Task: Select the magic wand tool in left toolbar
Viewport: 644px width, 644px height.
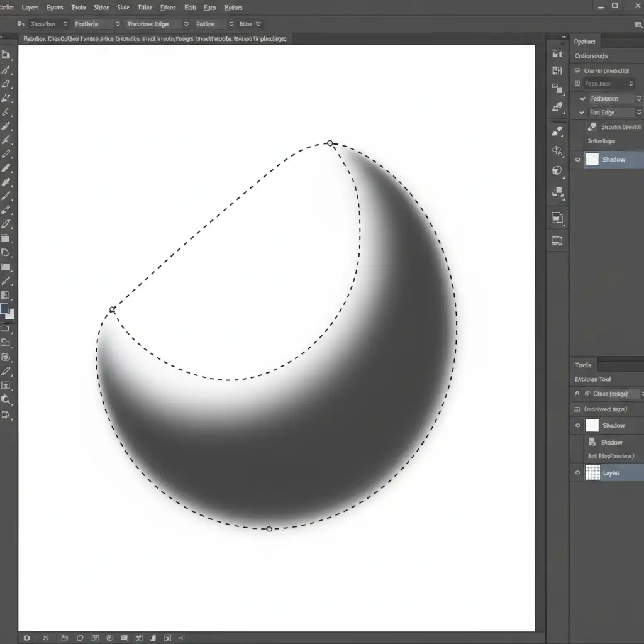Action: (6, 70)
